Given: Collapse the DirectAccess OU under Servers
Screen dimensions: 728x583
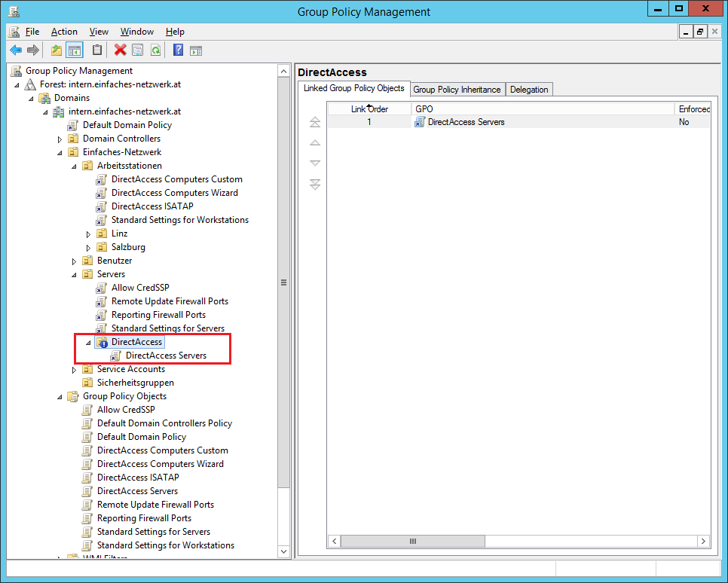Looking at the screenshot, I should pos(88,343).
